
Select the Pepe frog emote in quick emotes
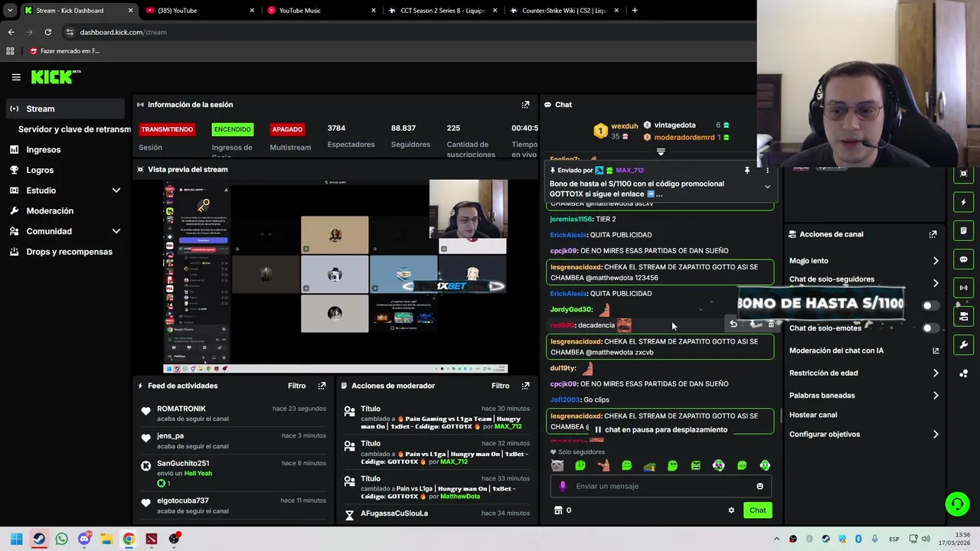649,465
